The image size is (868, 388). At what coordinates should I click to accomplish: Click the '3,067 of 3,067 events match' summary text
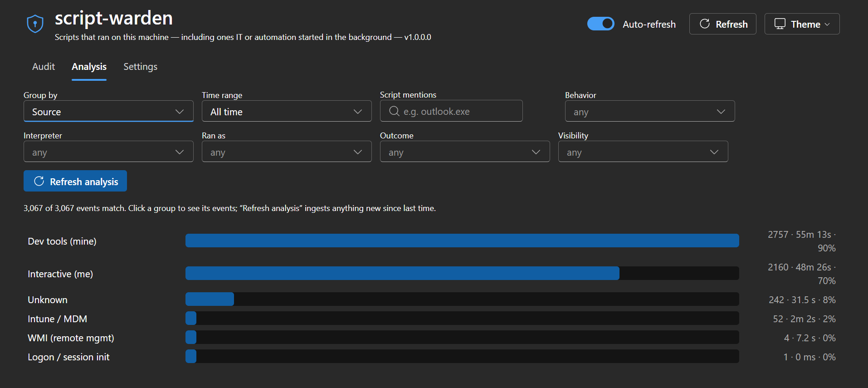coord(75,208)
